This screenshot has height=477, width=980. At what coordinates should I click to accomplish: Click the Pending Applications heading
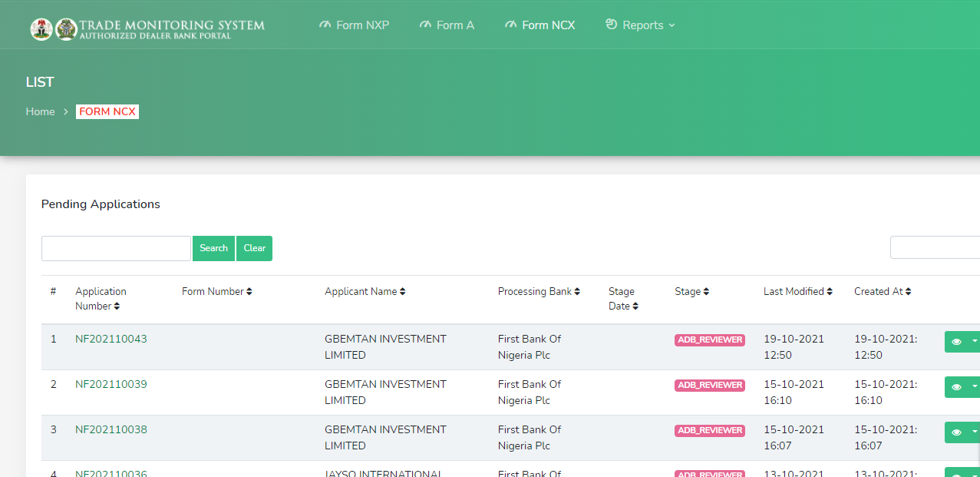click(101, 204)
